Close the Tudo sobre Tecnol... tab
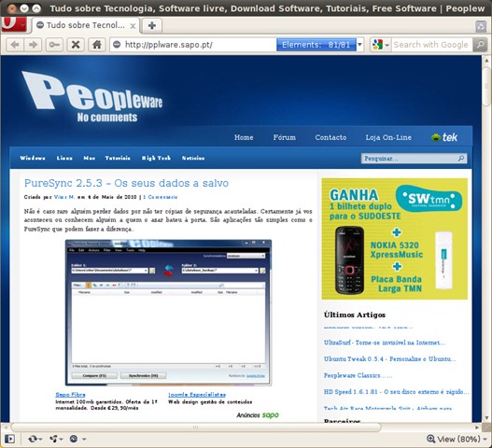Screen dimensions: 492x448 (133, 26)
